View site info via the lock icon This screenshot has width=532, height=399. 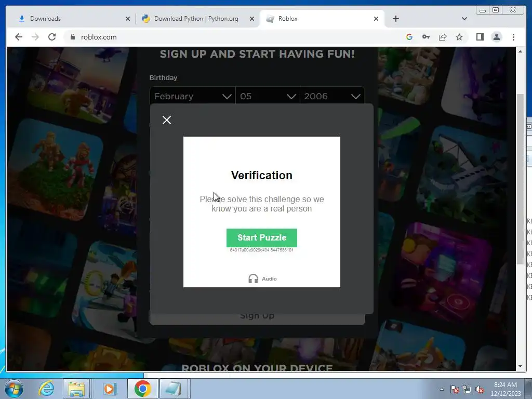tap(72, 37)
